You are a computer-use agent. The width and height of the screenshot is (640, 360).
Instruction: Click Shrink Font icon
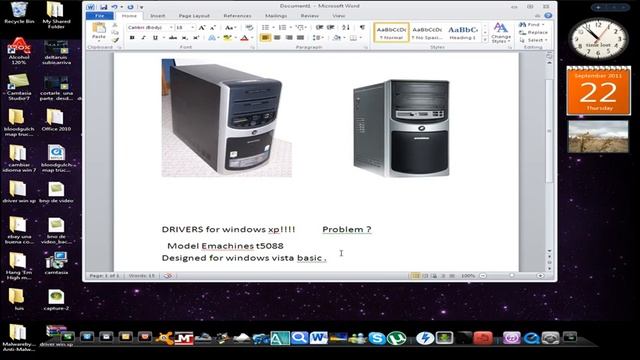click(213, 27)
